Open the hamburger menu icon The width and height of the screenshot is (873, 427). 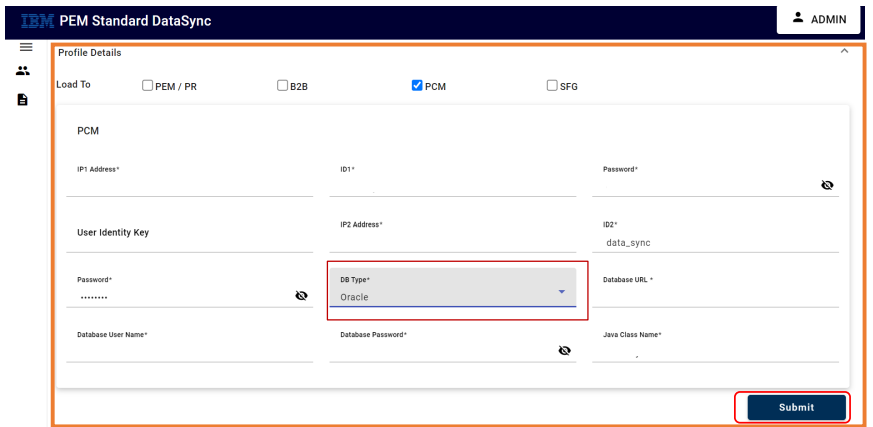[26, 47]
